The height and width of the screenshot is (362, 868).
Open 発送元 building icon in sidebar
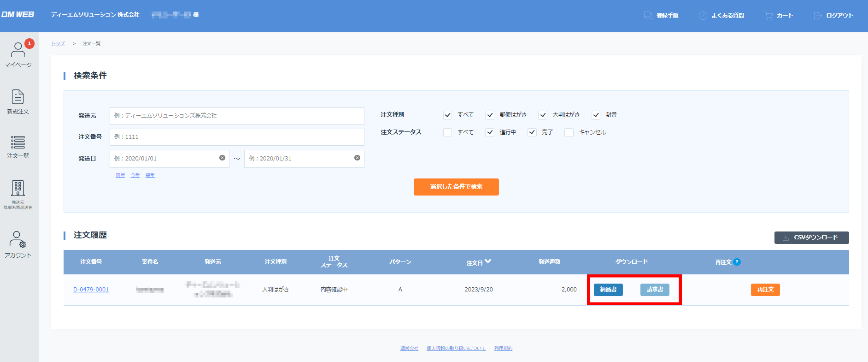[x=18, y=195]
